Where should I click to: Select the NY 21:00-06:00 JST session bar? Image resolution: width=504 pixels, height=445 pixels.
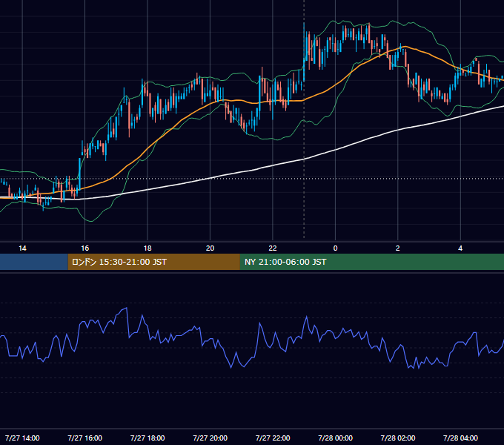tap(372, 262)
